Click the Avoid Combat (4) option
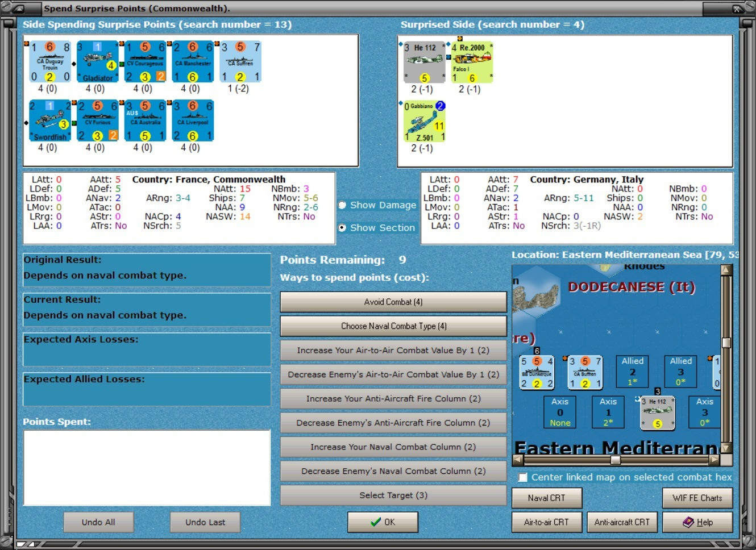Image resolution: width=756 pixels, height=550 pixels. point(393,302)
